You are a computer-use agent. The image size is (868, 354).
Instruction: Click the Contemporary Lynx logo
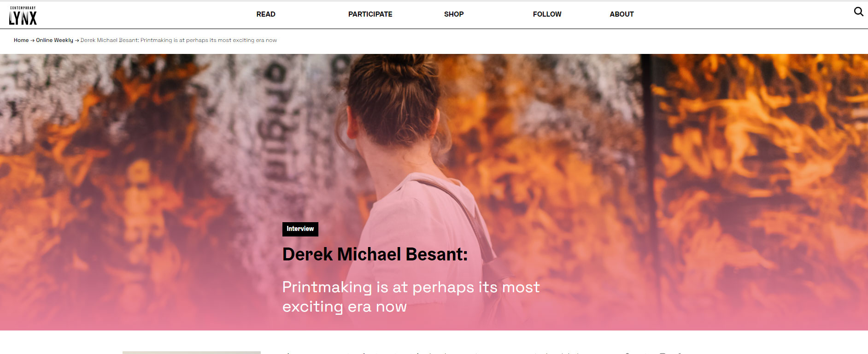pos(23,15)
